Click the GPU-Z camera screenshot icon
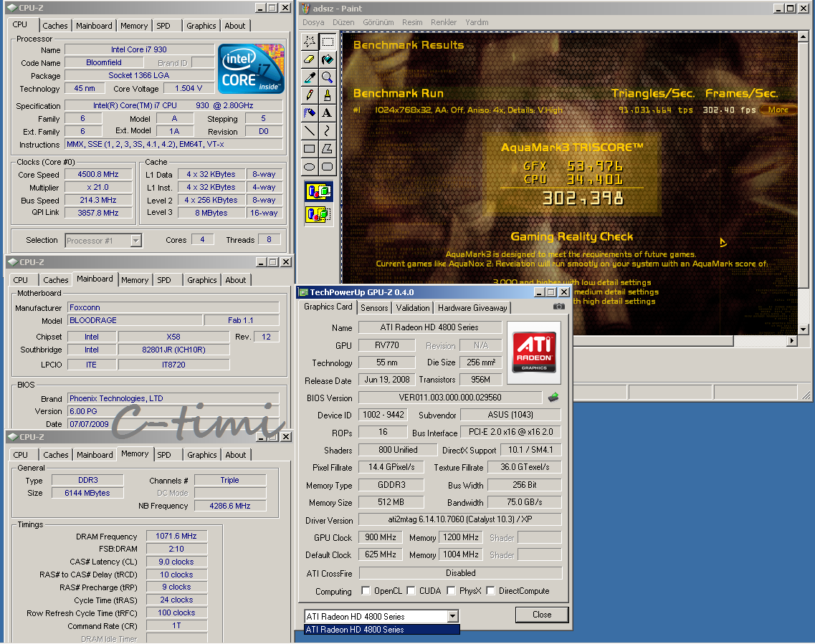Viewport: 815px width, 644px height. coord(559,307)
